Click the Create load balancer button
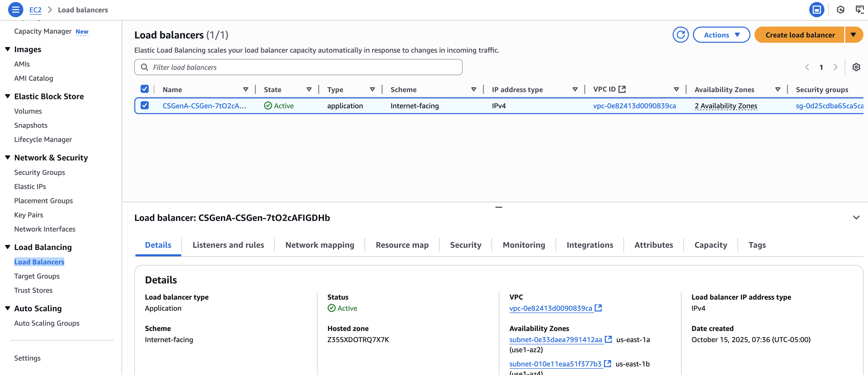 click(800, 35)
